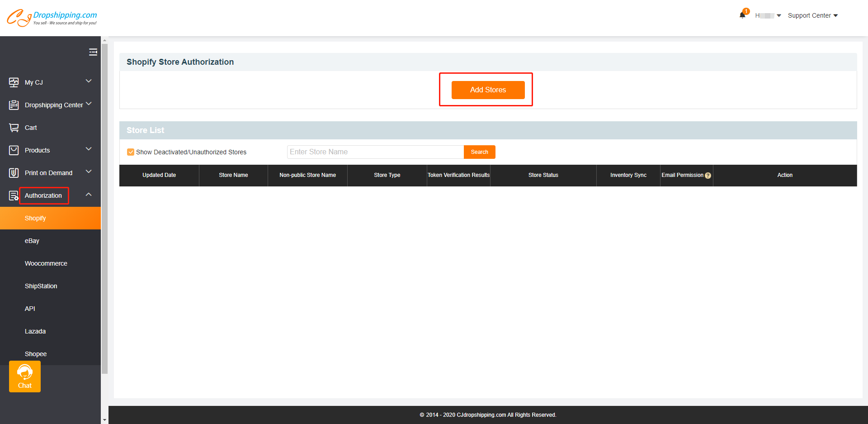Collapse the Authorization section chevron
Image resolution: width=868 pixels, height=424 pixels.
click(x=89, y=195)
